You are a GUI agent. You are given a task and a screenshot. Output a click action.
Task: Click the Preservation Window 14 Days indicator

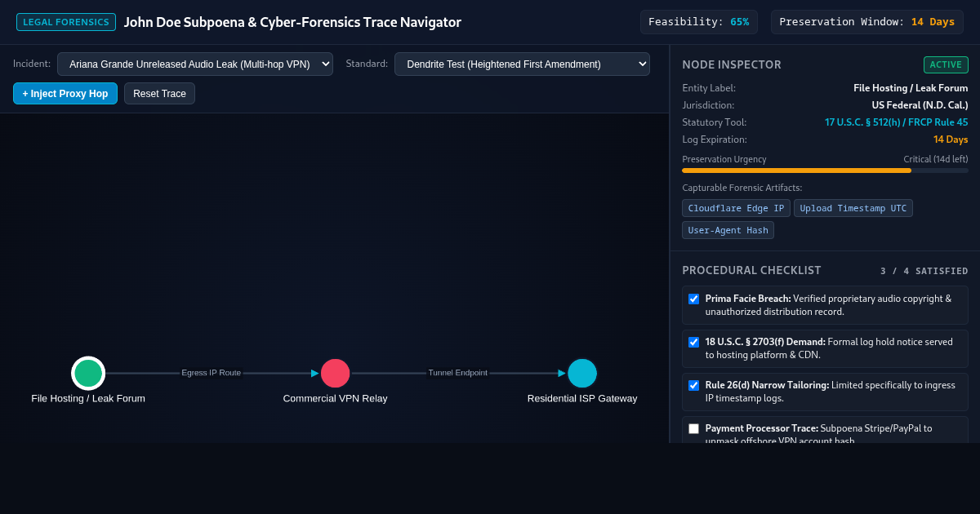click(866, 22)
